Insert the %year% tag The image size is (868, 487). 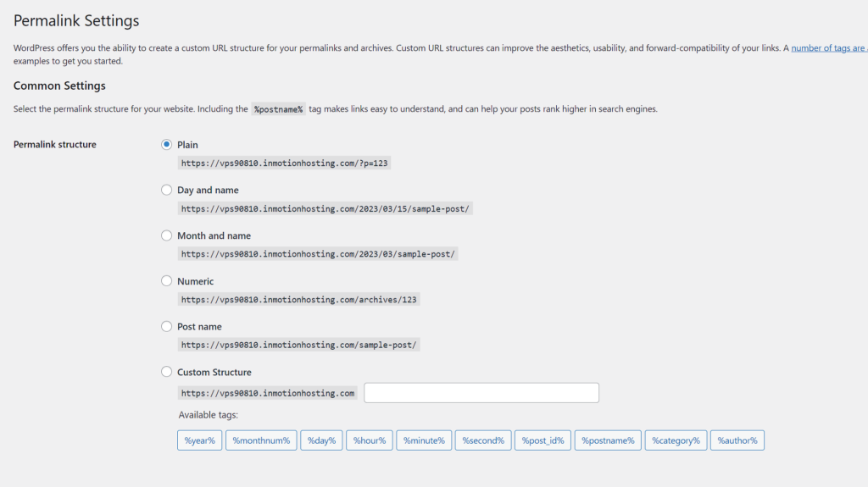[x=199, y=440]
